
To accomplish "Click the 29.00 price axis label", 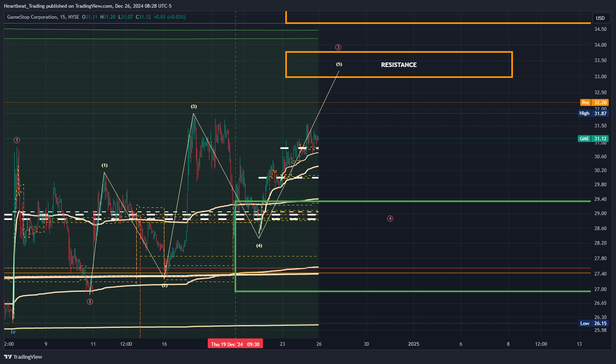I will pos(601,213).
